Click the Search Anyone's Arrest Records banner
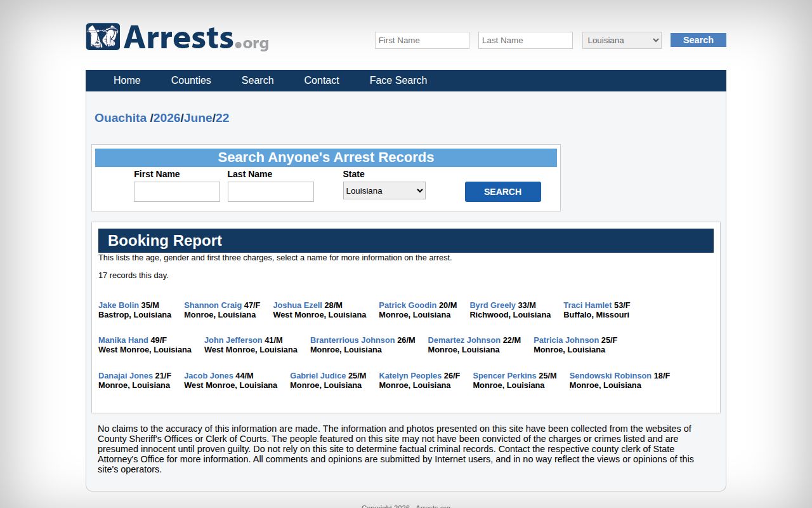This screenshot has height=508, width=812. click(x=326, y=157)
